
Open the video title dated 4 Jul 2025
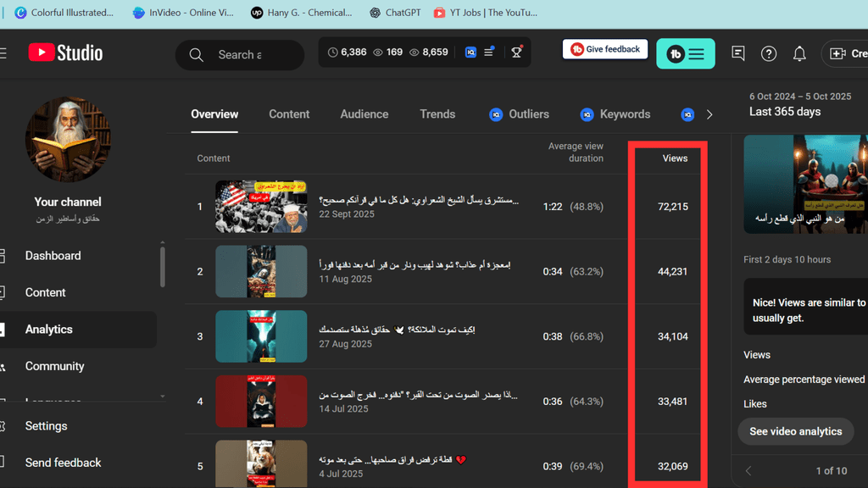point(392,460)
